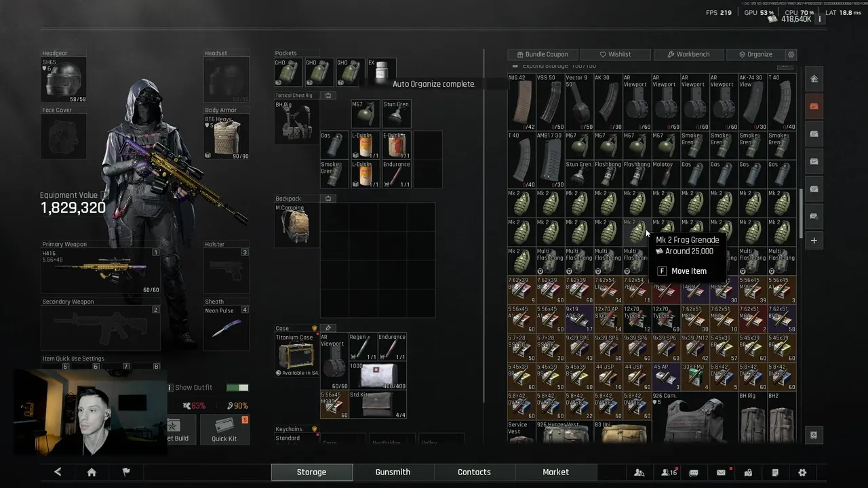
Task: Select the BH Rig in chest rig slot
Action: [x=297, y=123]
